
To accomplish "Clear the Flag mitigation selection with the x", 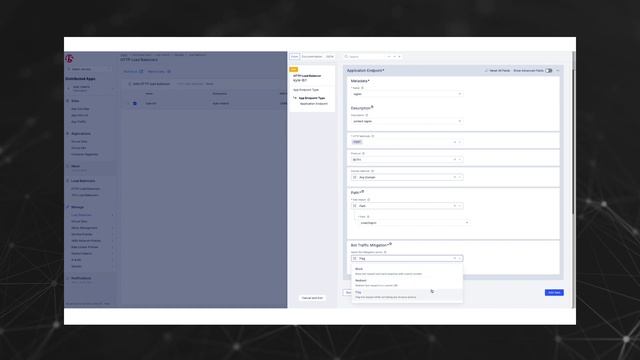I will (x=455, y=258).
